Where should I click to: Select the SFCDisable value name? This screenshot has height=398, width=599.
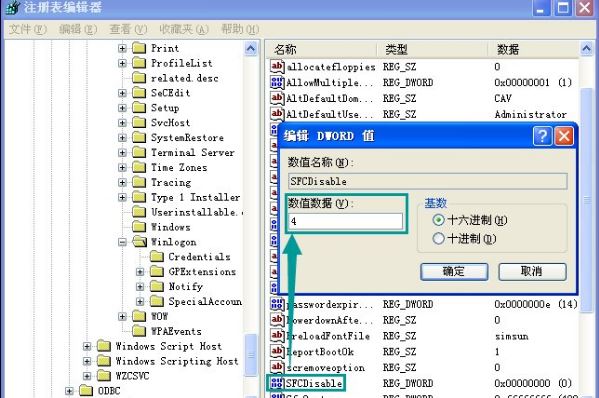[314, 383]
